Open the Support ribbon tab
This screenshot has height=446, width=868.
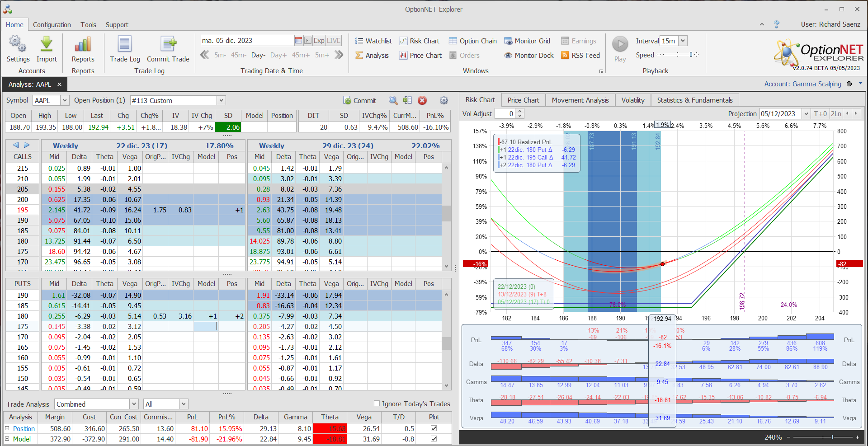pos(117,25)
